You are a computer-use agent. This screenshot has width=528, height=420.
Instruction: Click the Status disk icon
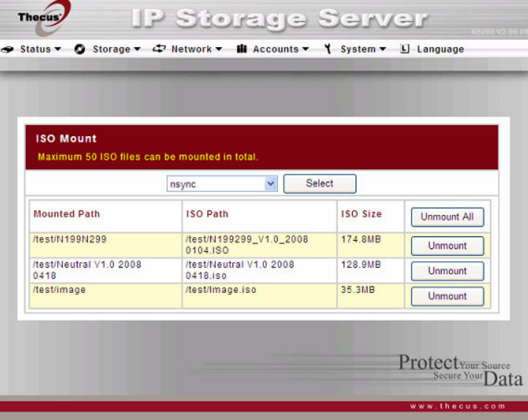(x=8, y=50)
